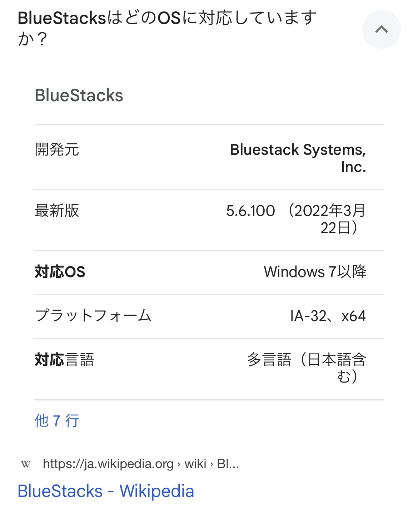Expand the table via "他 7 行"
418x532 pixels.
point(57,420)
